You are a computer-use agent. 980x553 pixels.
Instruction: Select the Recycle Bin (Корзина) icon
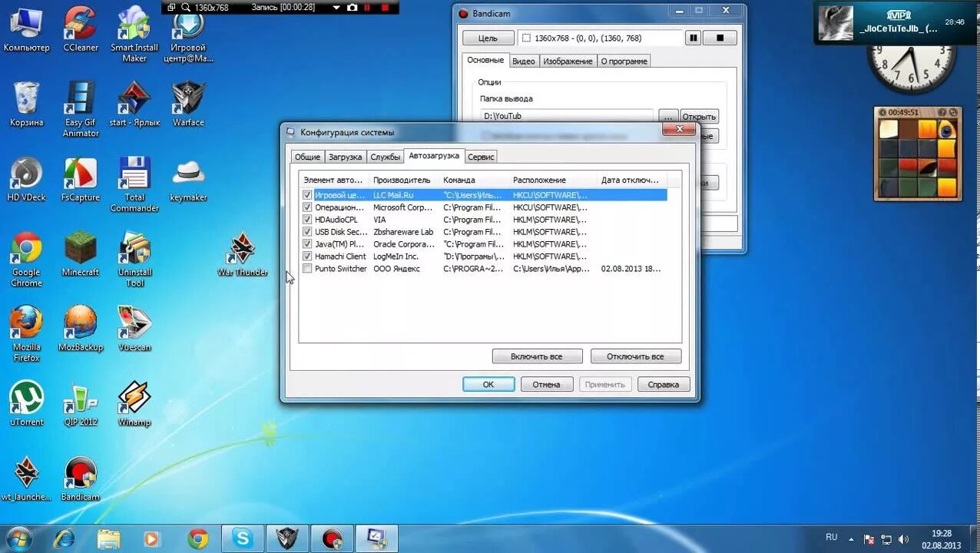pos(26,104)
